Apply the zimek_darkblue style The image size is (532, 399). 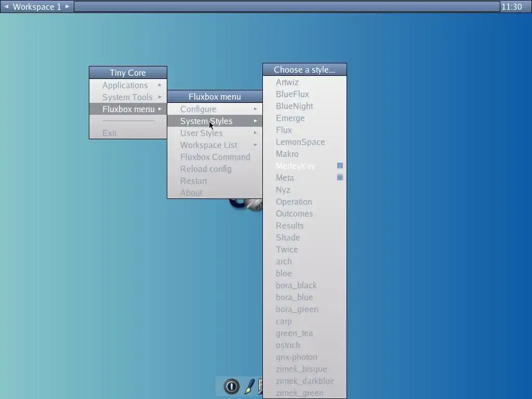click(x=304, y=381)
